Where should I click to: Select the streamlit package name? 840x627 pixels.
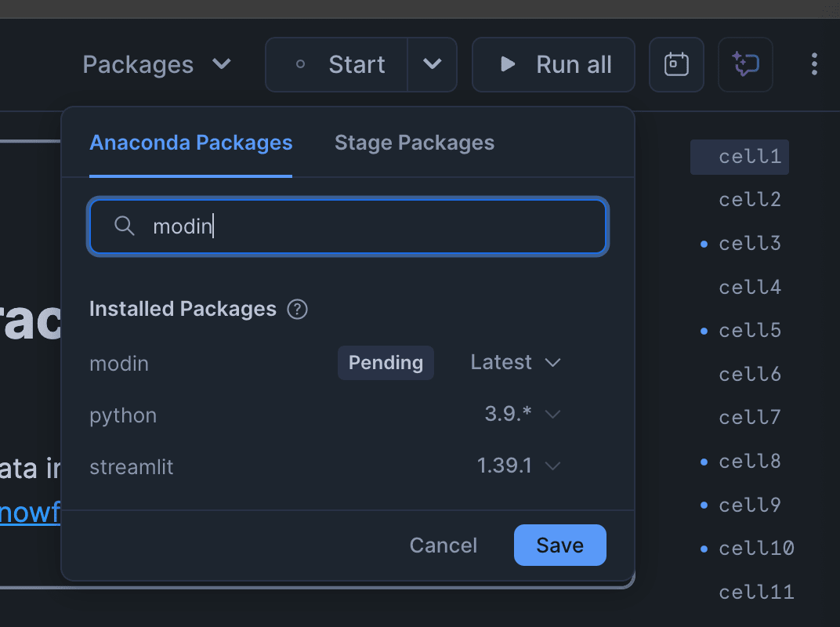pyautogui.click(x=132, y=467)
